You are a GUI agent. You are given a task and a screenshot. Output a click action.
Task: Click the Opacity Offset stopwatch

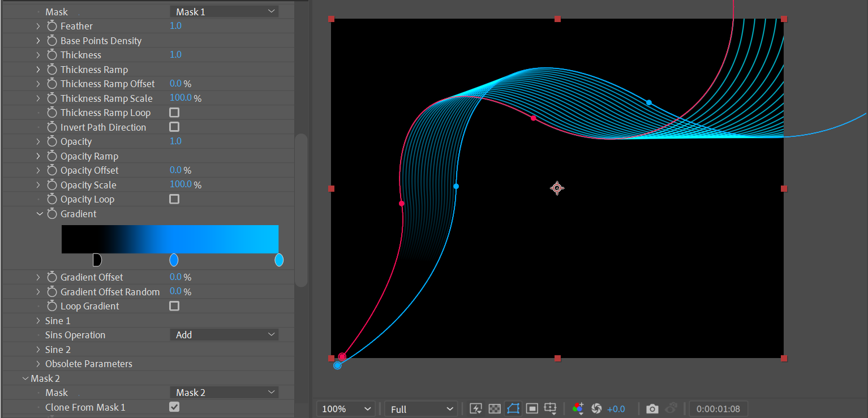(52, 170)
